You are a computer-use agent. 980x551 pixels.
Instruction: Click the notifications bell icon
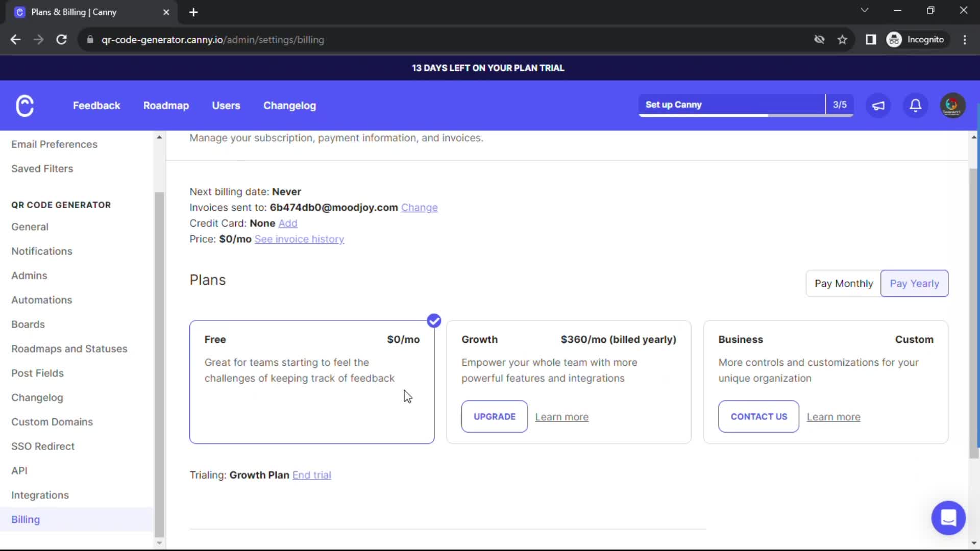916,105
